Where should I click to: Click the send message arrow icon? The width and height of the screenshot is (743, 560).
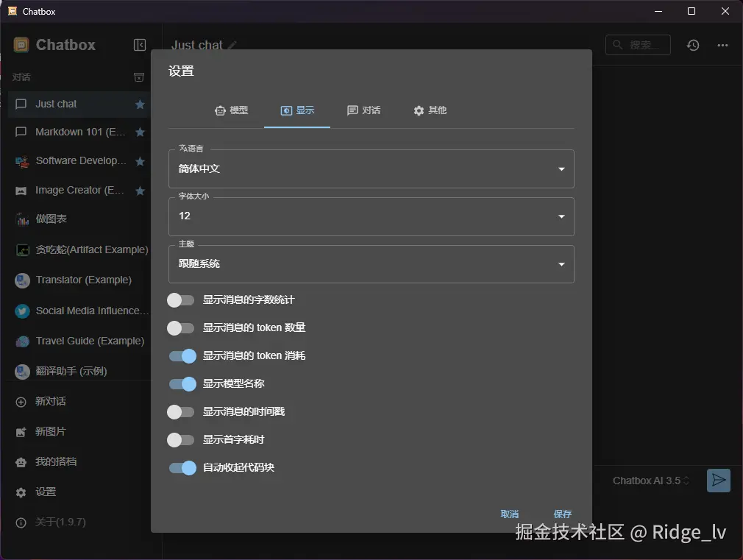tap(719, 481)
